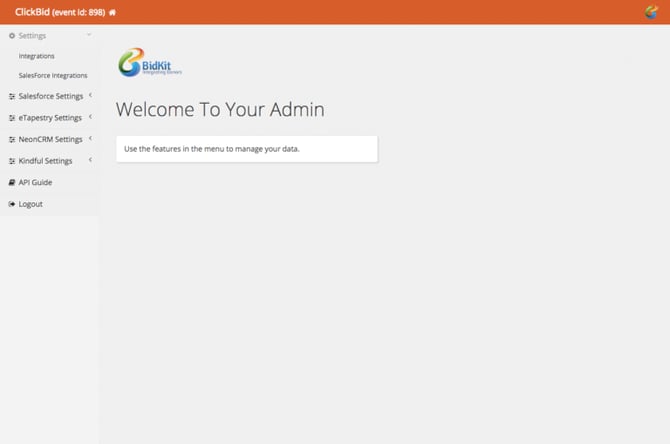Select Logout in the sidebar
670x444 pixels.
tap(30, 204)
